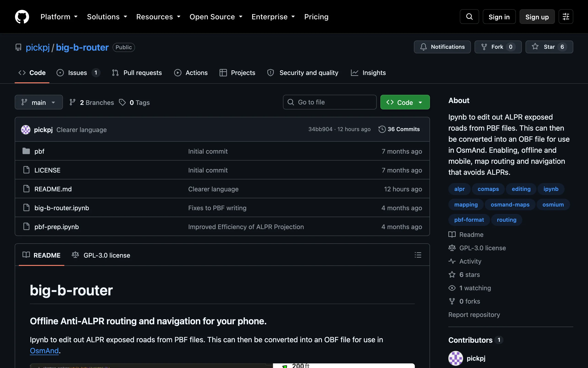Click the osmium topic tag
Screen dimensions: 588x368
click(553, 204)
